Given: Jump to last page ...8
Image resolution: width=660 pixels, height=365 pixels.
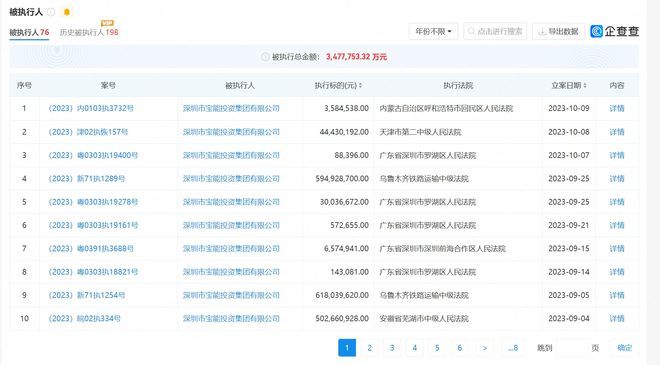Looking at the screenshot, I should [513, 348].
